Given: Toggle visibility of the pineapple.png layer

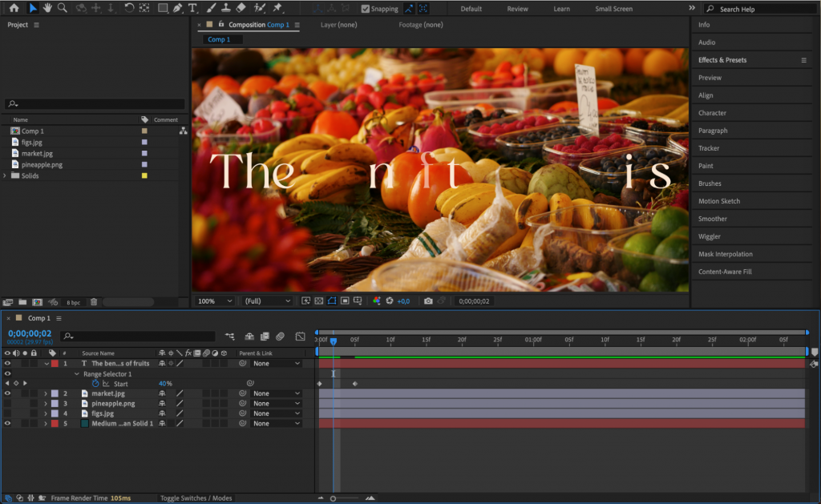Looking at the screenshot, I should (6, 403).
